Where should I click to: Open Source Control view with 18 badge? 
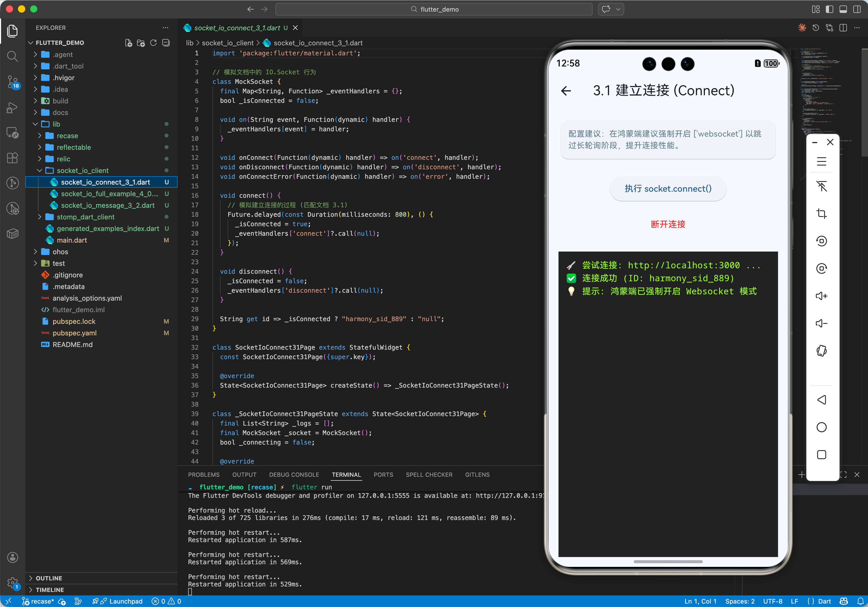click(x=12, y=81)
